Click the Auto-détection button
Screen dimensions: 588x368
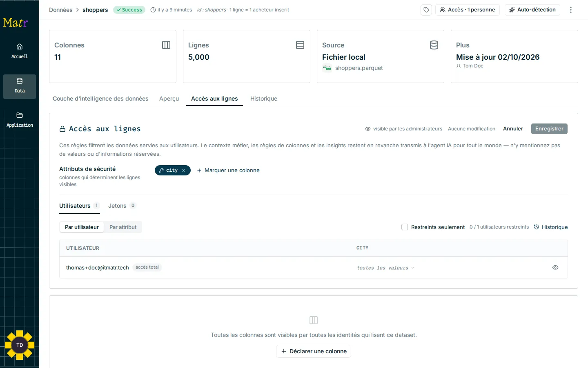(532, 10)
